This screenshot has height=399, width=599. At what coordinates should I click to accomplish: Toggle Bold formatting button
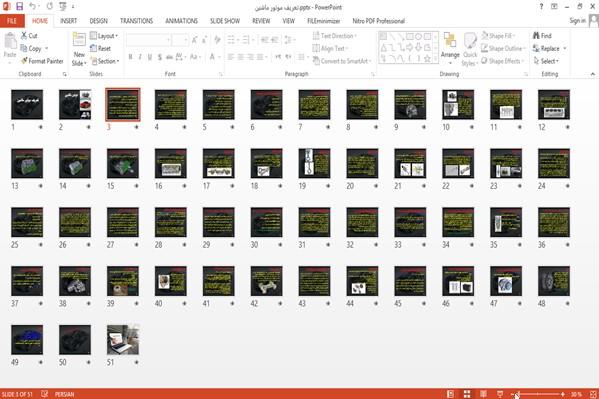[130, 57]
